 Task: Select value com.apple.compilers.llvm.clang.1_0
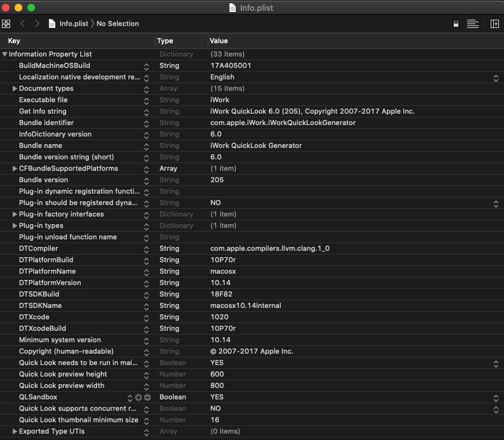tap(269, 248)
